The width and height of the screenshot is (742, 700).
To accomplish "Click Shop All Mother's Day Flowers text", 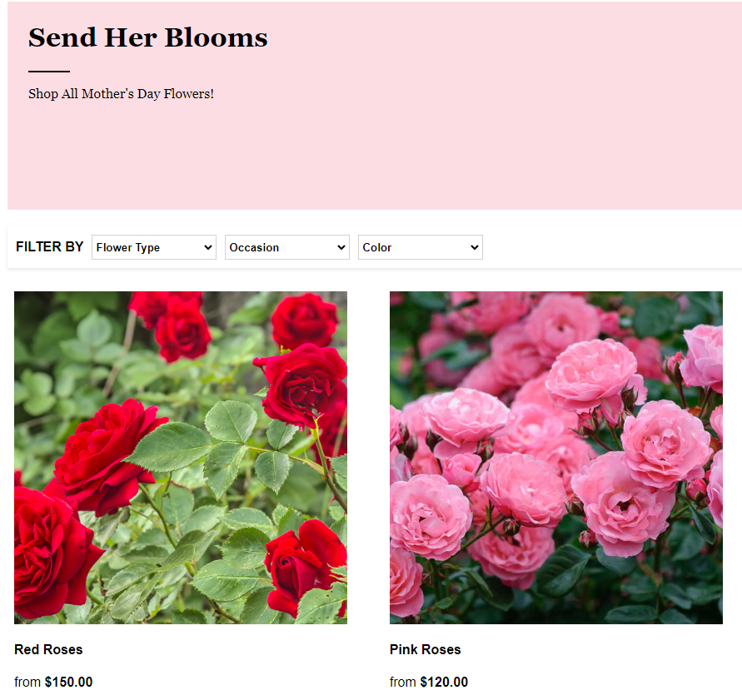I will 121,94.
